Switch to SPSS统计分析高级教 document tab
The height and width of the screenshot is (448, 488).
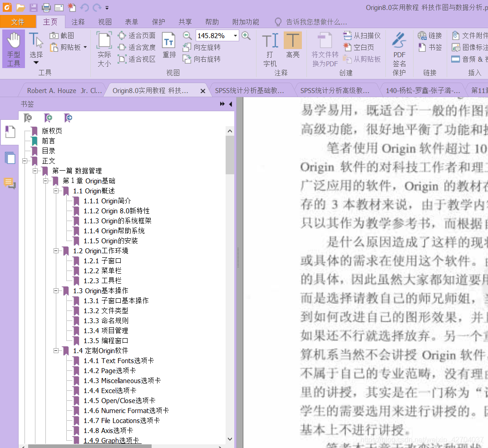coord(335,90)
